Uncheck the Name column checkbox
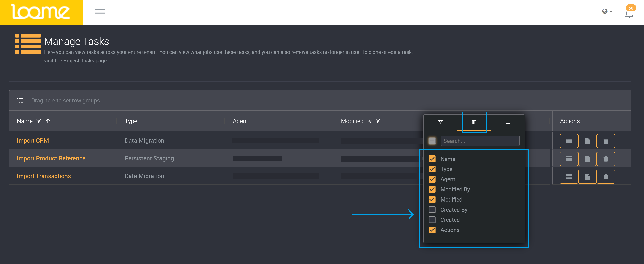Viewport: 644px width, 264px height. pos(432,159)
